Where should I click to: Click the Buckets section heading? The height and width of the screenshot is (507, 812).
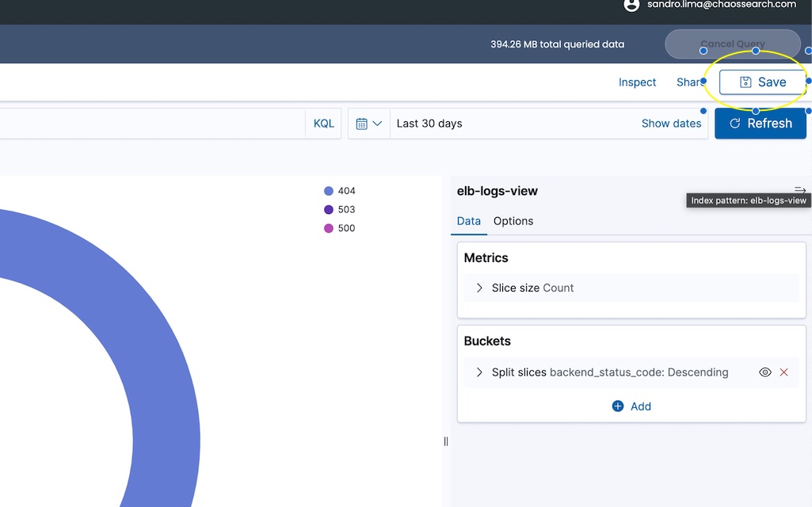486,341
